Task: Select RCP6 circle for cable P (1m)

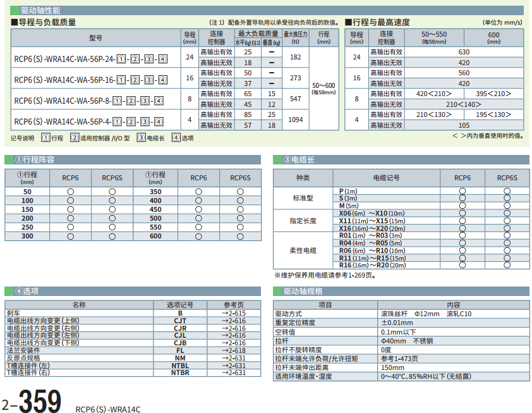Action: point(462,191)
